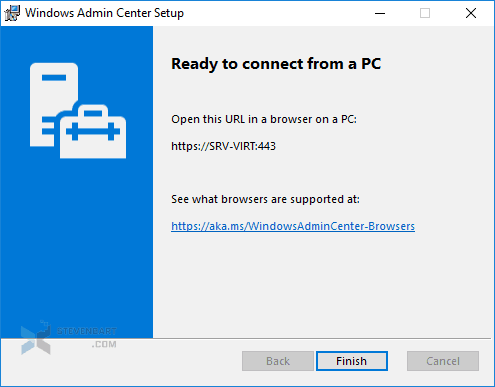Click the blank gray area below the link
The image size is (495, 387).
click(x=322, y=283)
